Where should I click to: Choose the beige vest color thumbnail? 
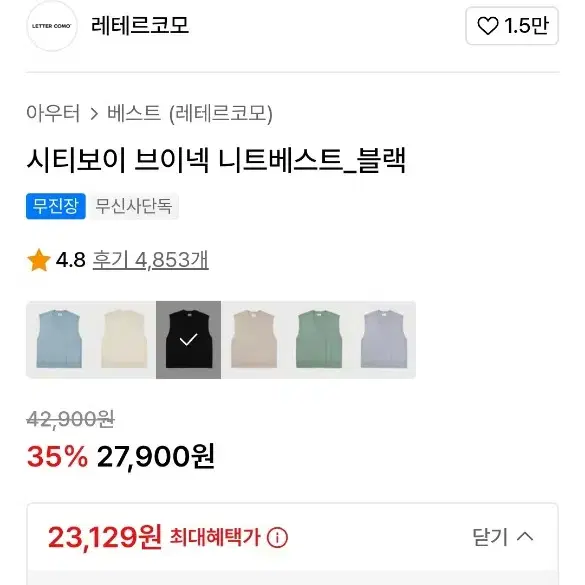tap(253, 340)
